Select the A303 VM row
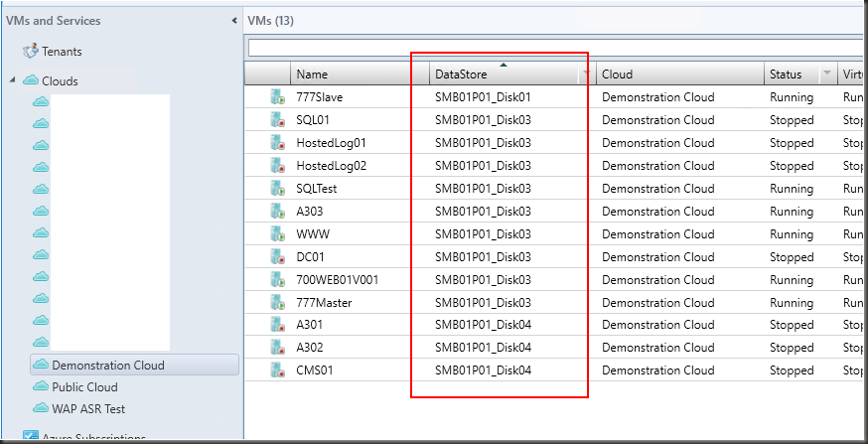The image size is (868, 444). point(310,212)
